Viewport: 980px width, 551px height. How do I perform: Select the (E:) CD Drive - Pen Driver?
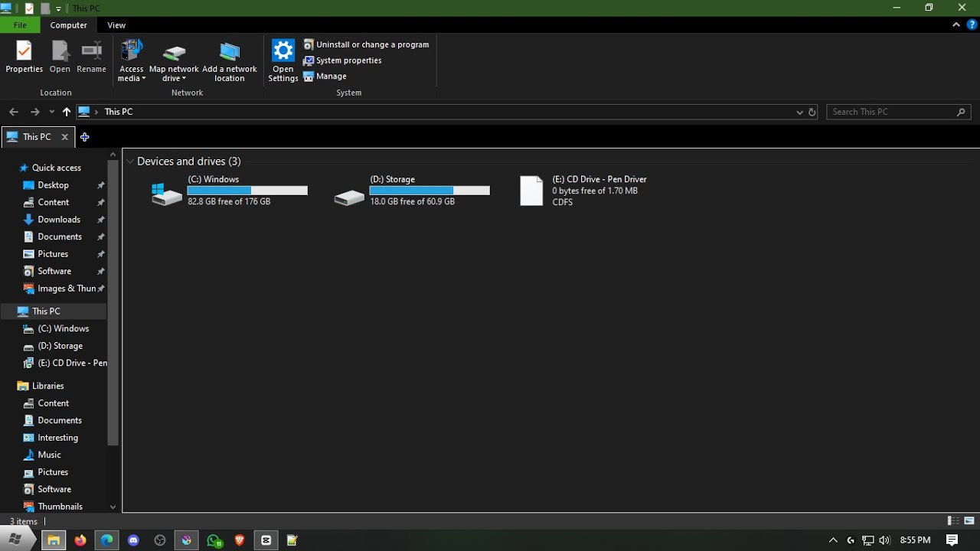tap(583, 191)
